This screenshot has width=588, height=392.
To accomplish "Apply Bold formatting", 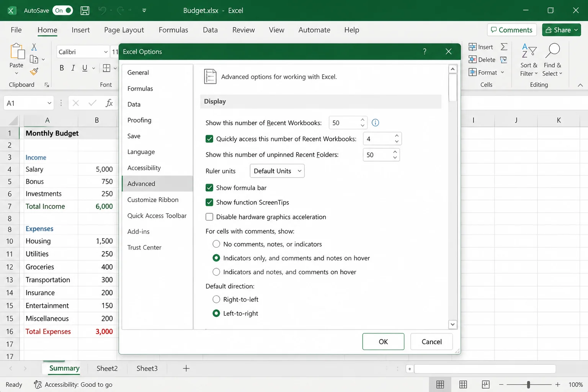I will point(62,68).
